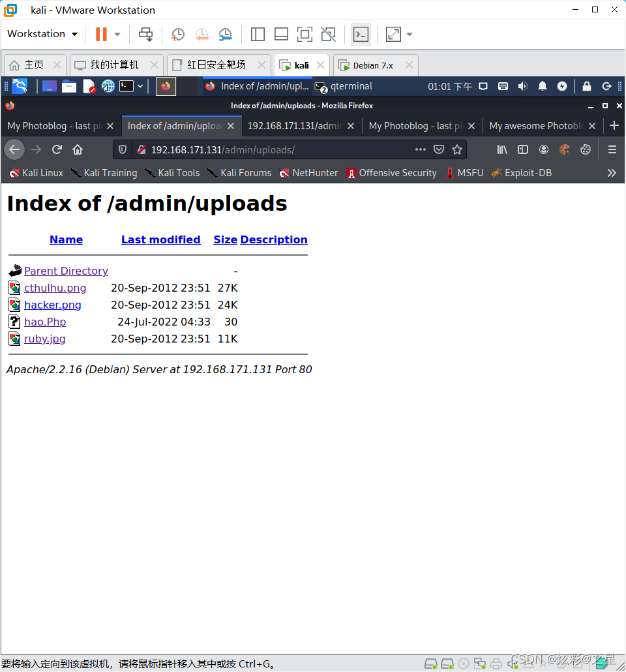The image size is (626, 672).
Task: Toggle VMware Unity mode
Action: (x=329, y=35)
